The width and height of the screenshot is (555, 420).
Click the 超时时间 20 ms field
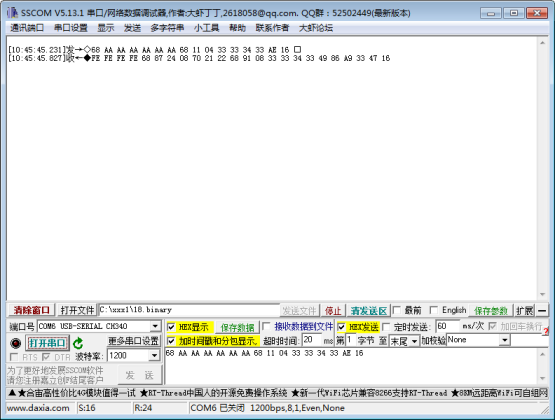(312, 340)
